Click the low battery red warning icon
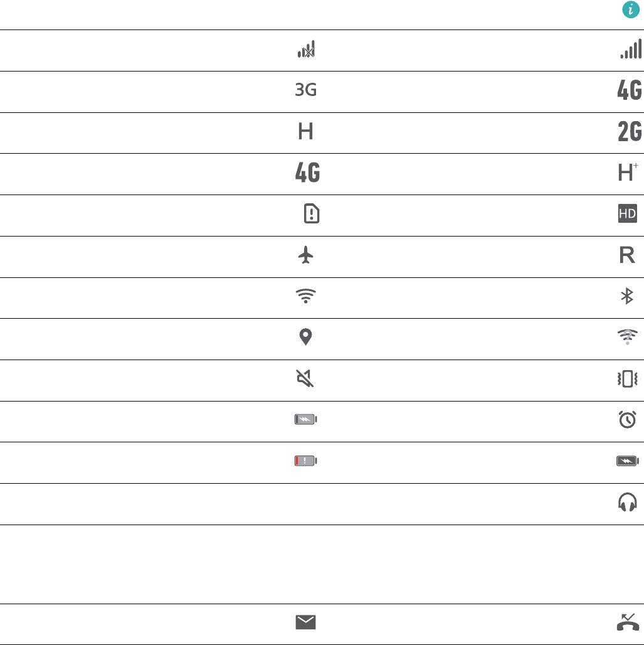Screen dimensions: 644x645 [306, 461]
